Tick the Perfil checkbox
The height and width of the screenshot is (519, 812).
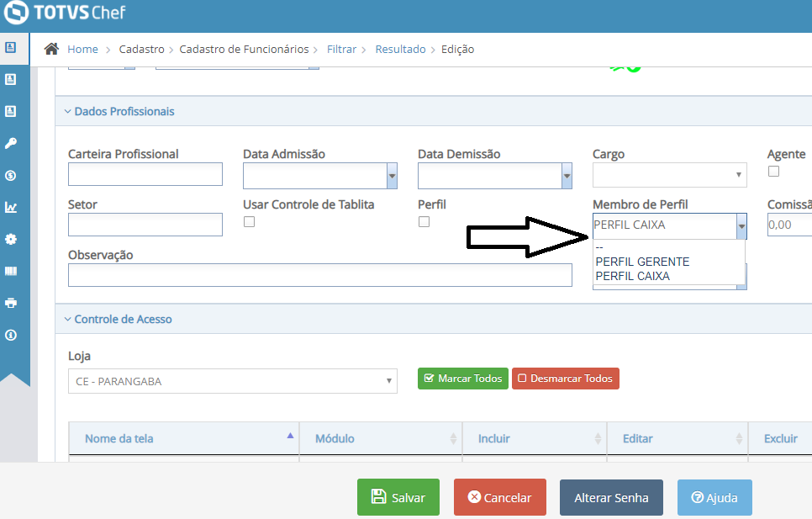[x=424, y=222]
